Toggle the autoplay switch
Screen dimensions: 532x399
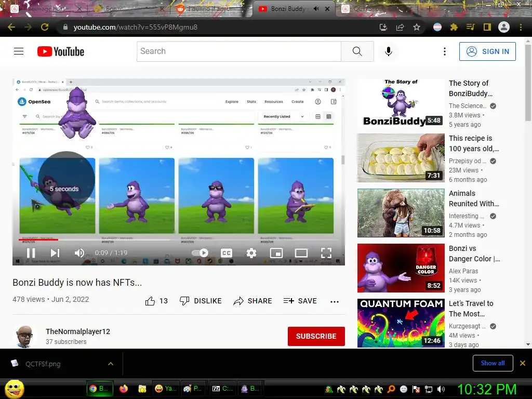200,253
